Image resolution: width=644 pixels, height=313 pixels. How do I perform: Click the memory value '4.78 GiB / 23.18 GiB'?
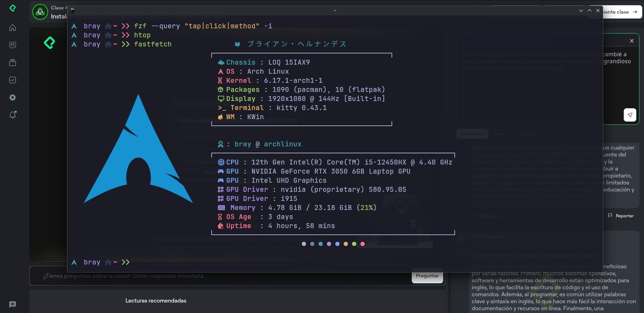[310, 208]
